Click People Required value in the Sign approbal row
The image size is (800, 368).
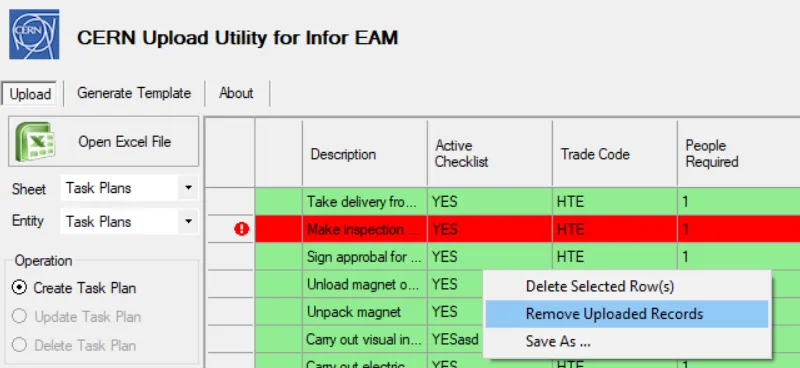click(x=739, y=257)
